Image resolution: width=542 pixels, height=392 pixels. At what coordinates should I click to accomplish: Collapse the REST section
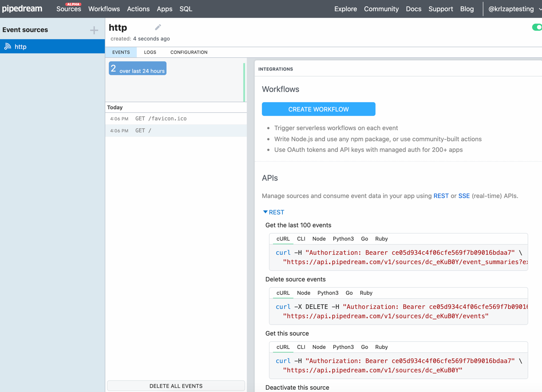[273, 212]
